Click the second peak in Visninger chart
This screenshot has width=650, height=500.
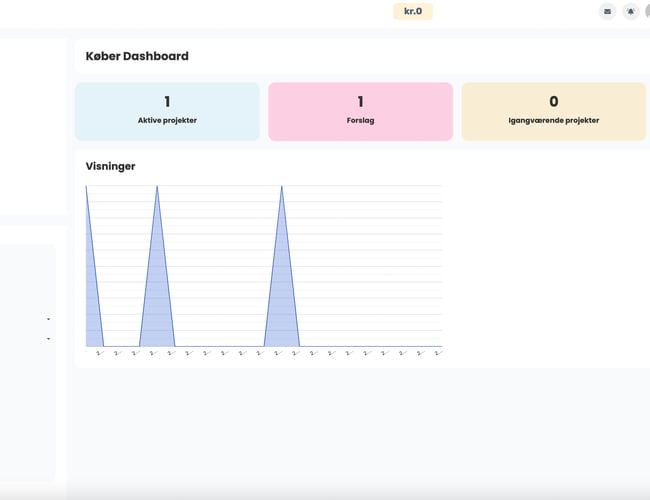tap(157, 188)
